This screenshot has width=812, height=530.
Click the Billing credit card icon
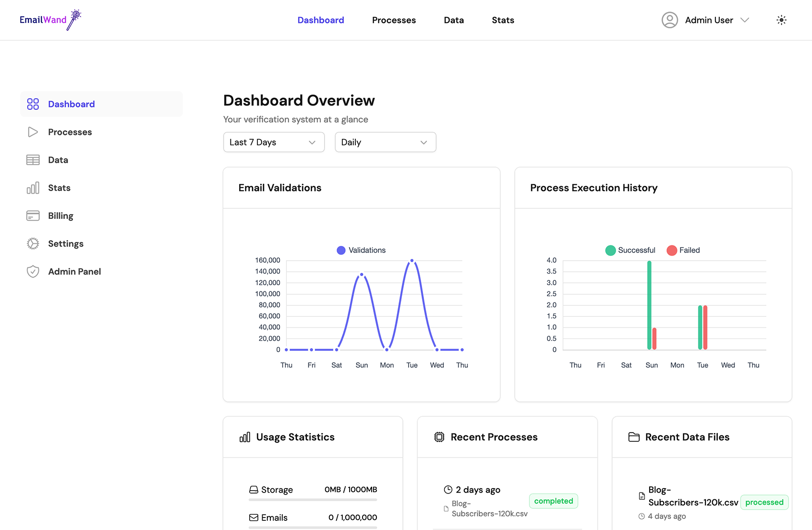tap(33, 216)
